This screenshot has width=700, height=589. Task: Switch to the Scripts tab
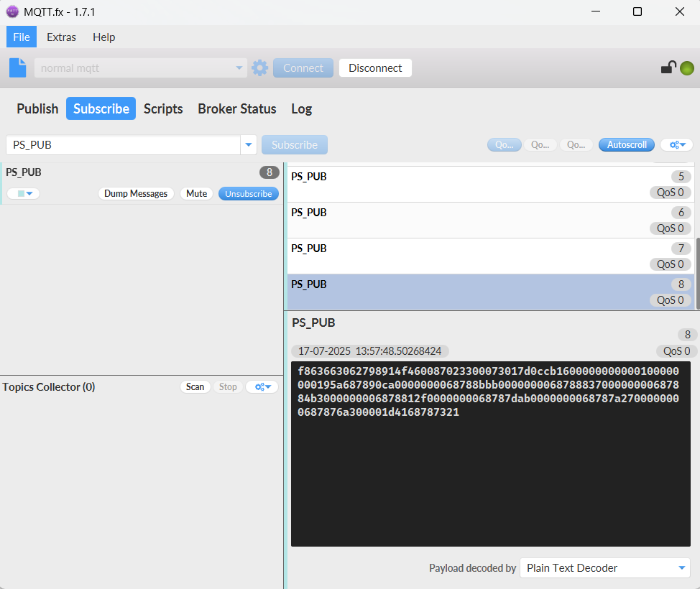[163, 108]
